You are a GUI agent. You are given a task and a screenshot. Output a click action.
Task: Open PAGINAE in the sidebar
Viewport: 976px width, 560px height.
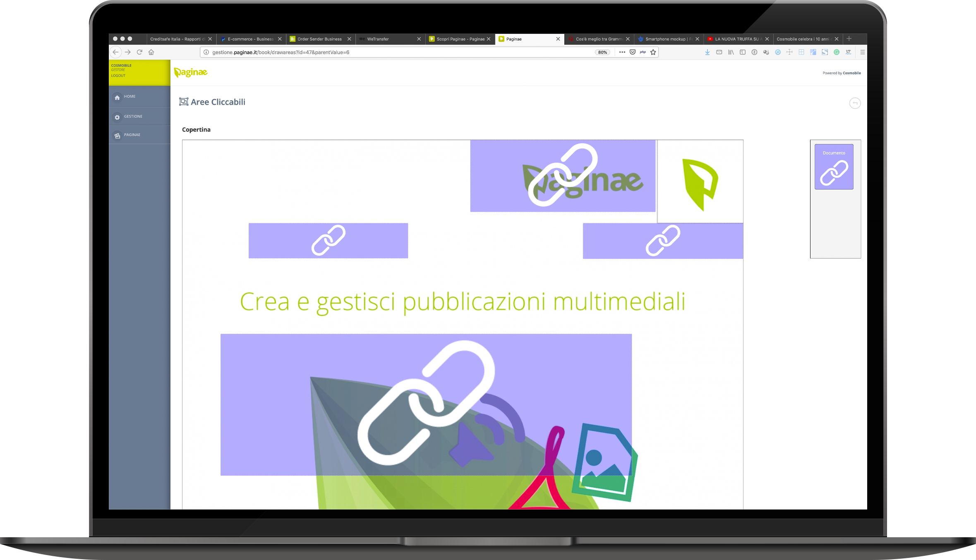pos(139,135)
